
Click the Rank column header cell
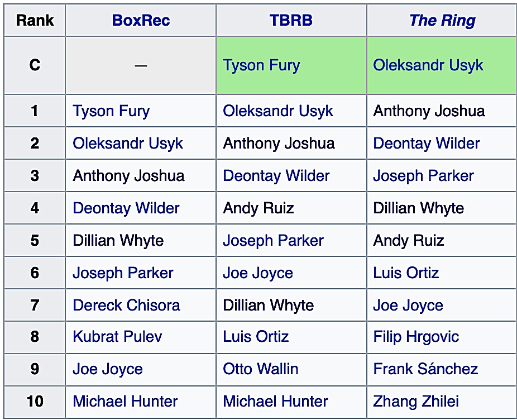click(35, 21)
